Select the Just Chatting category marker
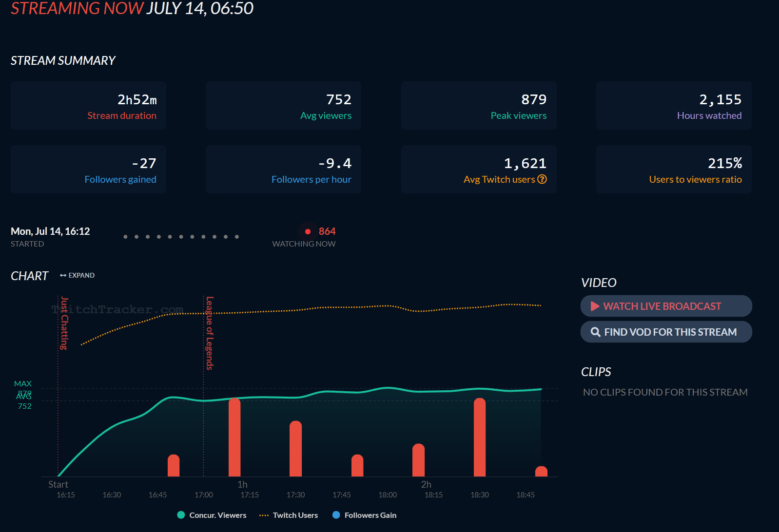This screenshot has height=532, width=779. coord(64,323)
